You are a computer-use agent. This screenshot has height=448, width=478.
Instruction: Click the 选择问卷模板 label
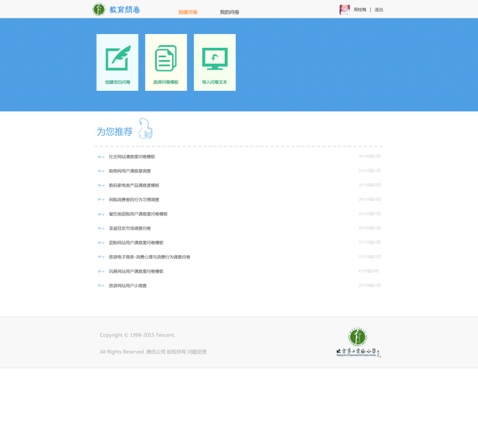coord(166,82)
